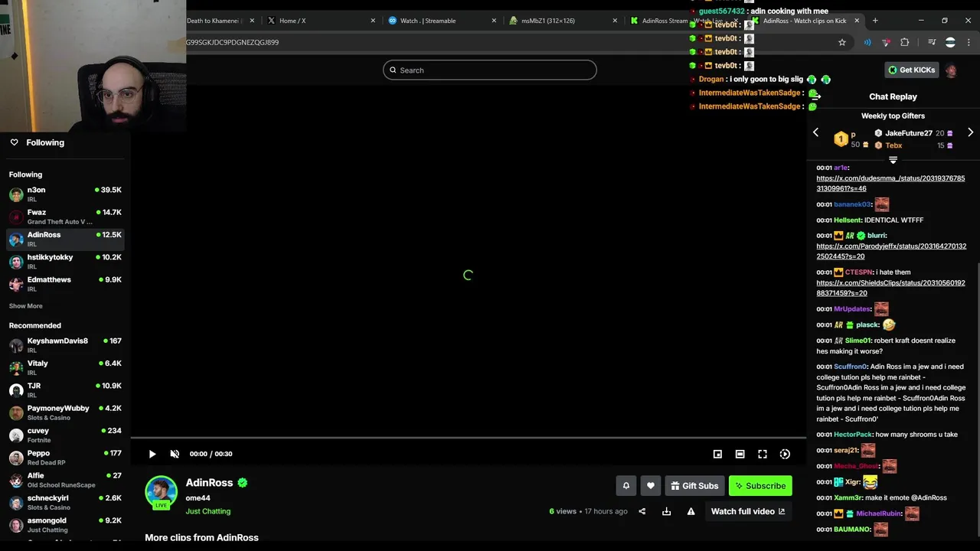The height and width of the screenshot is (551, 980).
Task: Open the user profile avatar menu
Action: (x=951, y=70)
